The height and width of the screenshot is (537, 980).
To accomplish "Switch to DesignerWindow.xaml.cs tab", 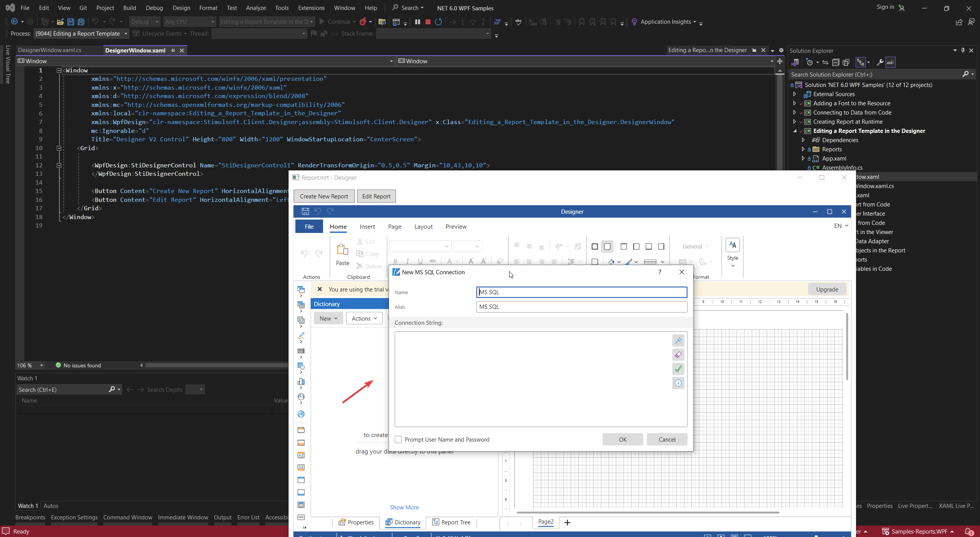I will click(x=49, y=50).
